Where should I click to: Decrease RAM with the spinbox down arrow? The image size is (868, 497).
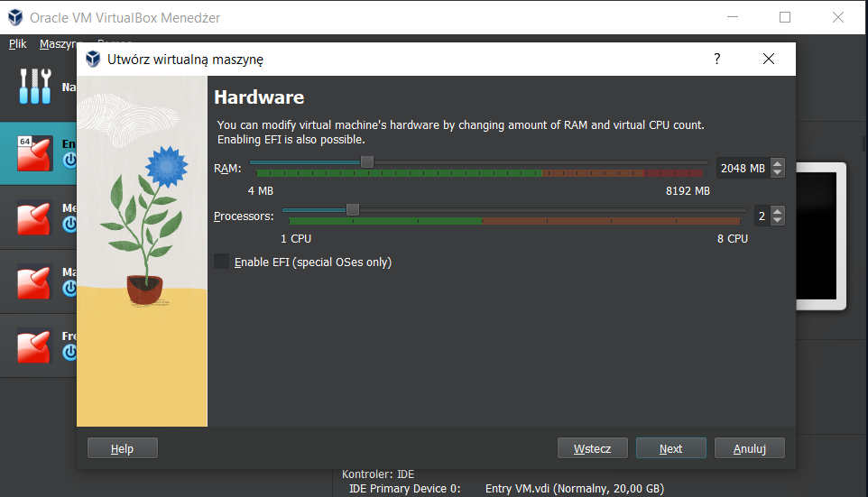(x=778, y=172)
